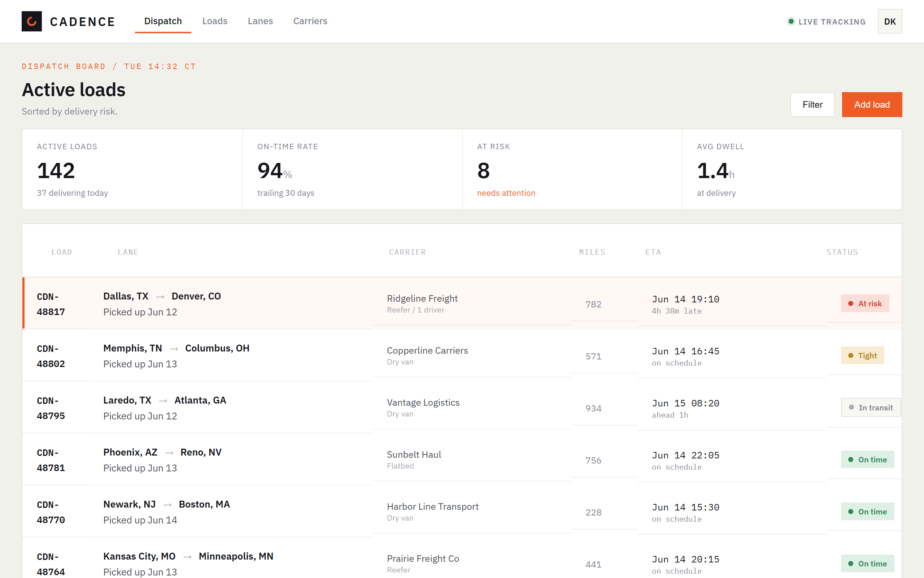
Task: Open load CDN-48802
Action: click(51, 356)
